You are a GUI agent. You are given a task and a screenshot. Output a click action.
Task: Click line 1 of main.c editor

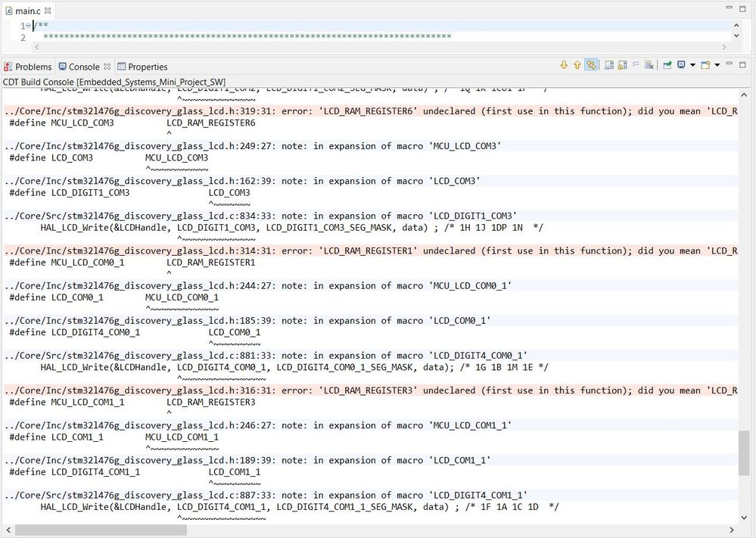tap(381, 26)
